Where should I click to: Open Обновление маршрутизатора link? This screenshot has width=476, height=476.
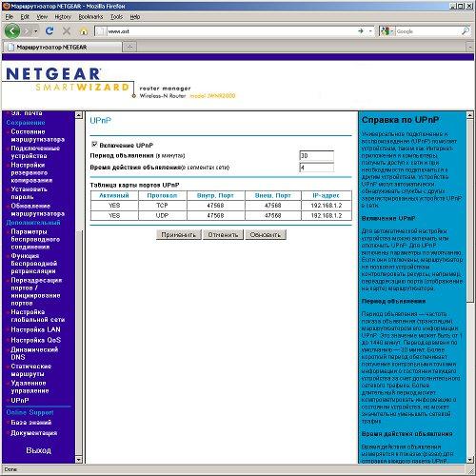37,209
